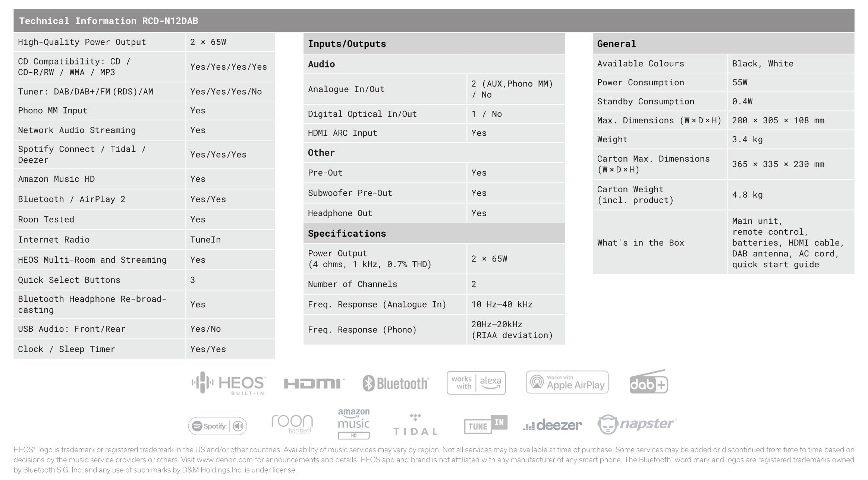Select High-Quality Power Output label

(82, 42)
